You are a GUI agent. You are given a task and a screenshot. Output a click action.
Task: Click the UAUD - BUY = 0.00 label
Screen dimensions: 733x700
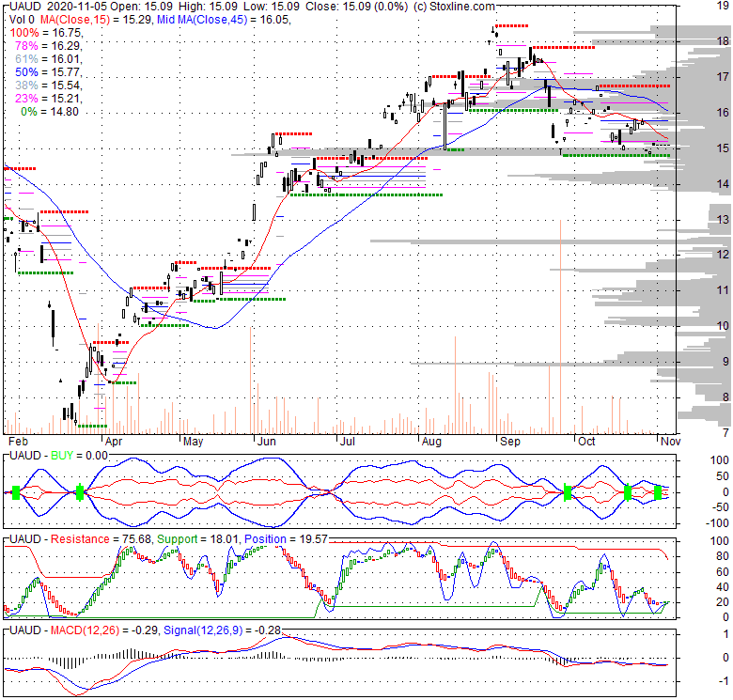(59, 456)
